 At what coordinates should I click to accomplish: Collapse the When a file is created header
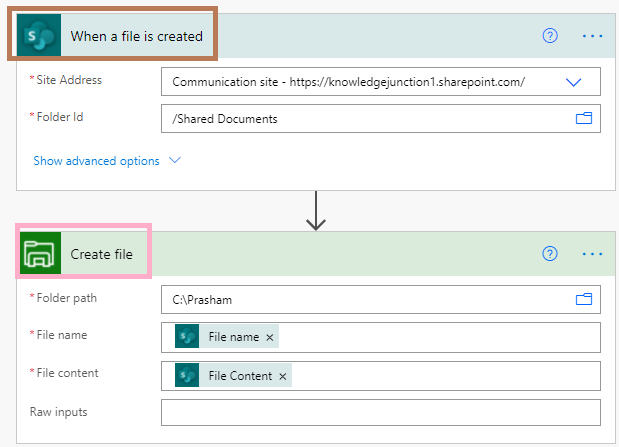pyautogui.click(x=316, y=36)
